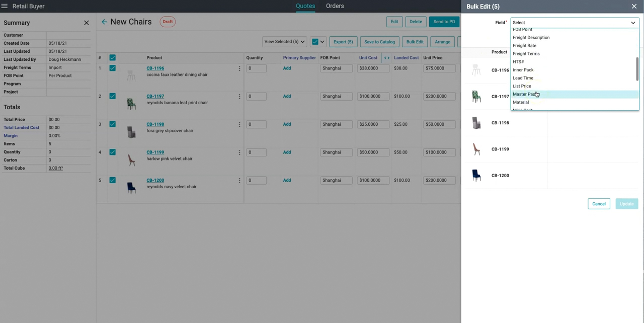
Task: Open the Field select dropdown
Action: pos(574,23)
